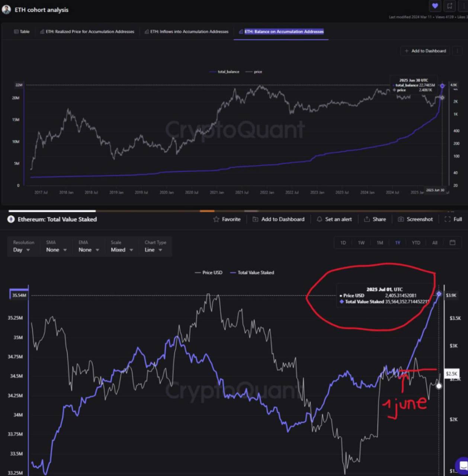
Task: Open ETH: Realized Price for Accumulation Addresses tab
Action: (87, 32)
